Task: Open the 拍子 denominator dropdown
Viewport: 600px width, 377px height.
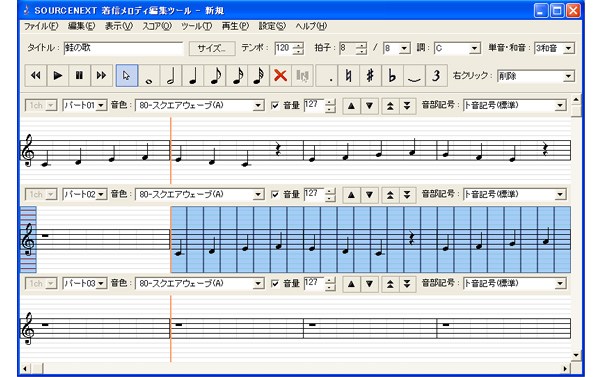Action: coord(404,48)
